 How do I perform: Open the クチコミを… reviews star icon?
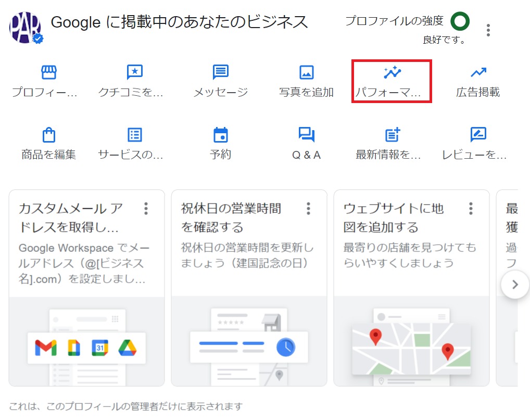134,72
